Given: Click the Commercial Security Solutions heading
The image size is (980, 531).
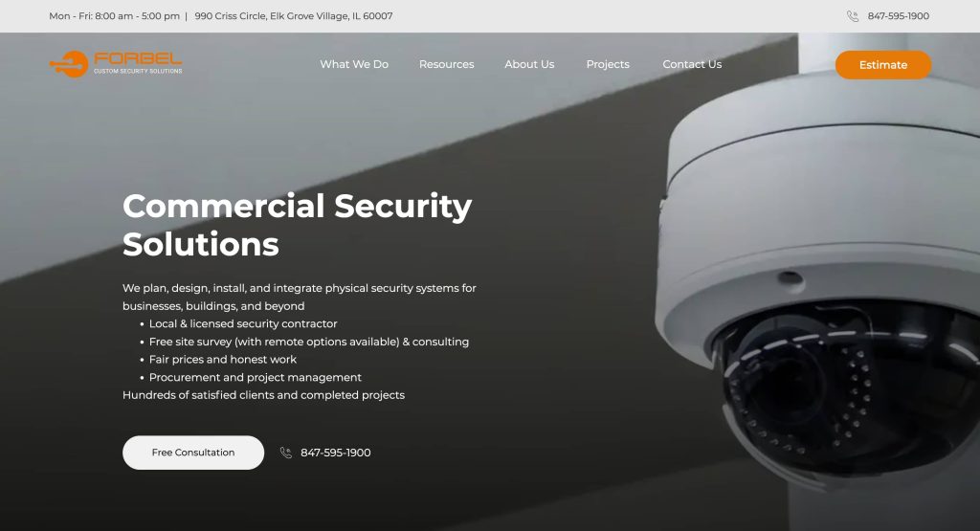Looking at the screenshot, I should [x=298, y=225].
